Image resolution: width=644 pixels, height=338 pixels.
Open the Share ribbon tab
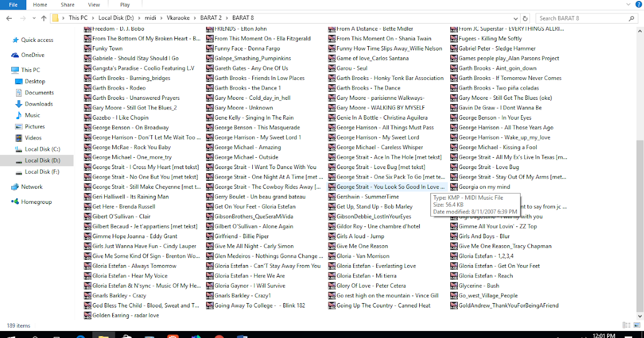[x=68, y=5]
